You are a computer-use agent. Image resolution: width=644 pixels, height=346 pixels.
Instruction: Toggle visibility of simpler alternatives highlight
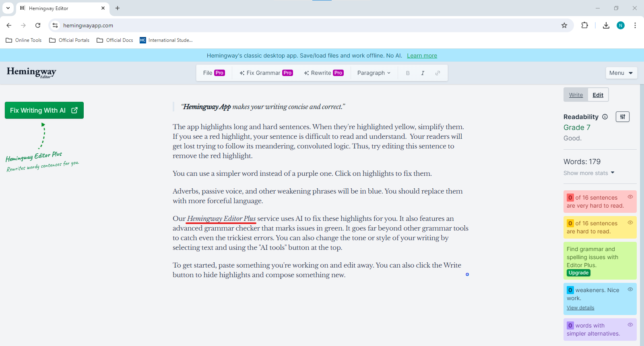coord(630,325)
